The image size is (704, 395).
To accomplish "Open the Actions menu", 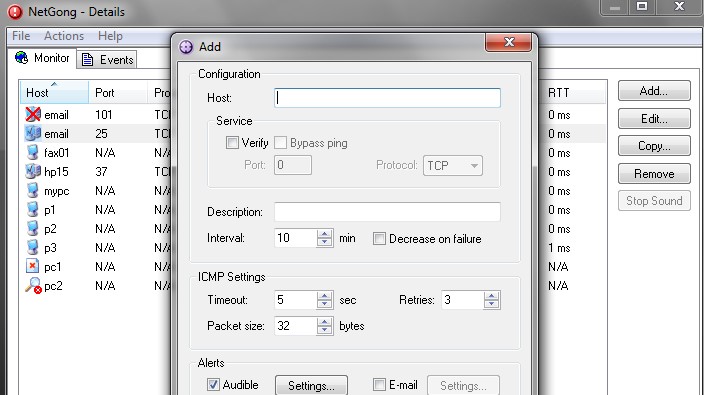I will 64,36.
